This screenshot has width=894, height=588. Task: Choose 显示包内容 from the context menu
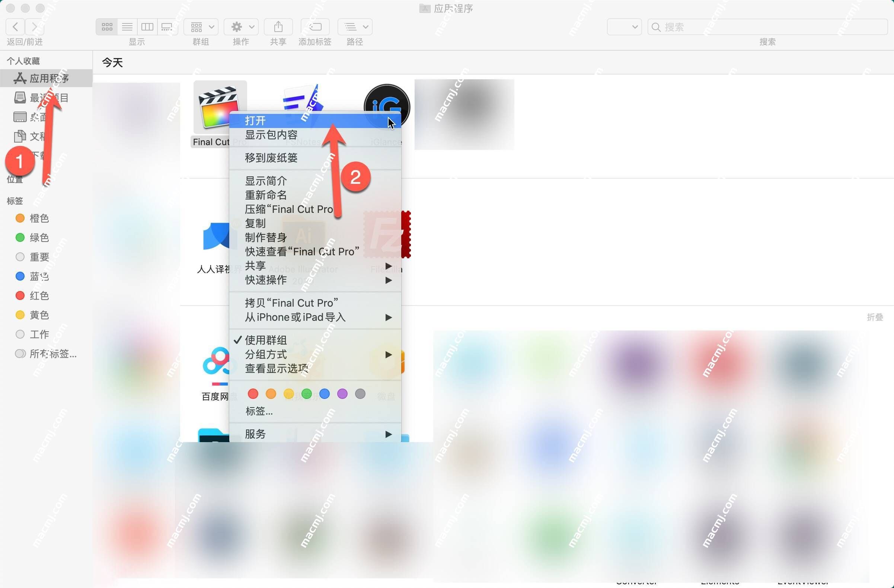(x=315, y=135)
